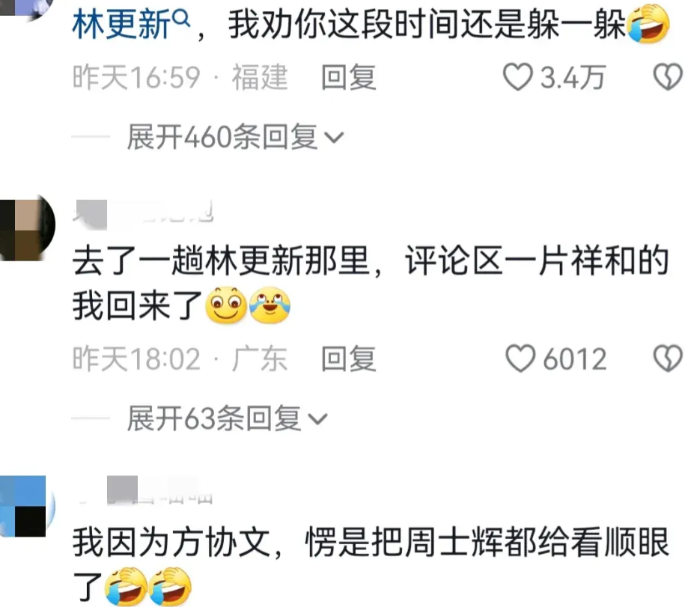Image resolution: width=700 pixels, height=607 pixels.
Task: Open avatar of the 广东 commenter
Action: tap(27, 228)
